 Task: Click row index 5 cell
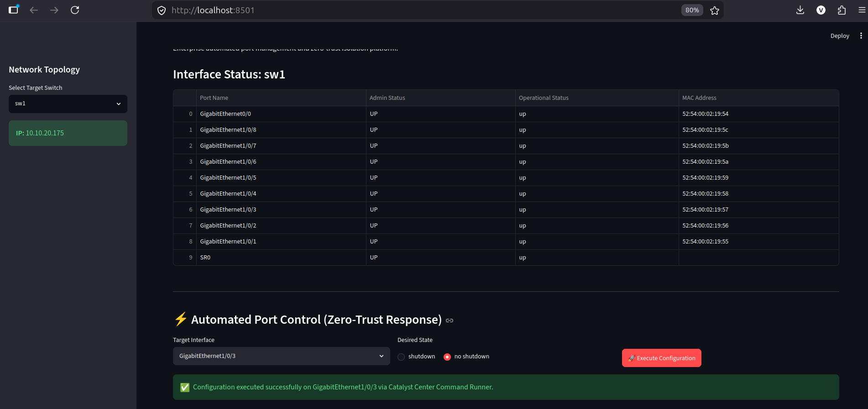point(185,194)
